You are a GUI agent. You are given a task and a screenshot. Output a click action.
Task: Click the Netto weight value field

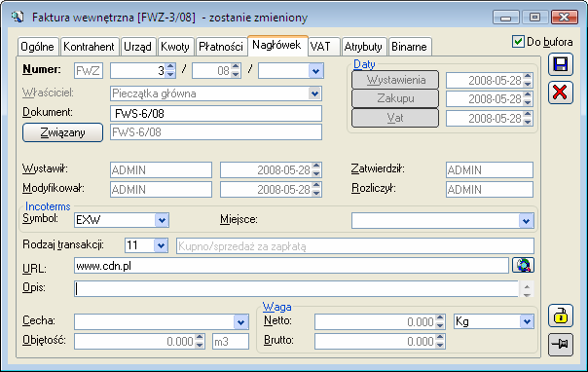(376, 321)
